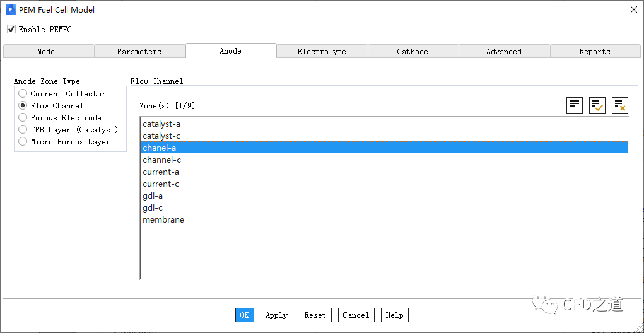Viewport: 644px width, 333px height.
Task: Select the gdl-c zone
Action: (384, 207)
